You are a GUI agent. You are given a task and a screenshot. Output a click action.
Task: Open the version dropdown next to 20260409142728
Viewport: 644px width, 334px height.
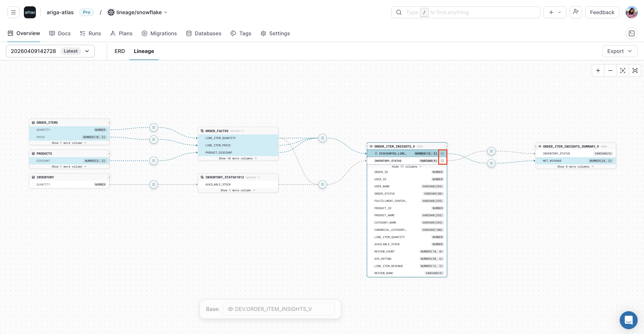coord(87,51)
